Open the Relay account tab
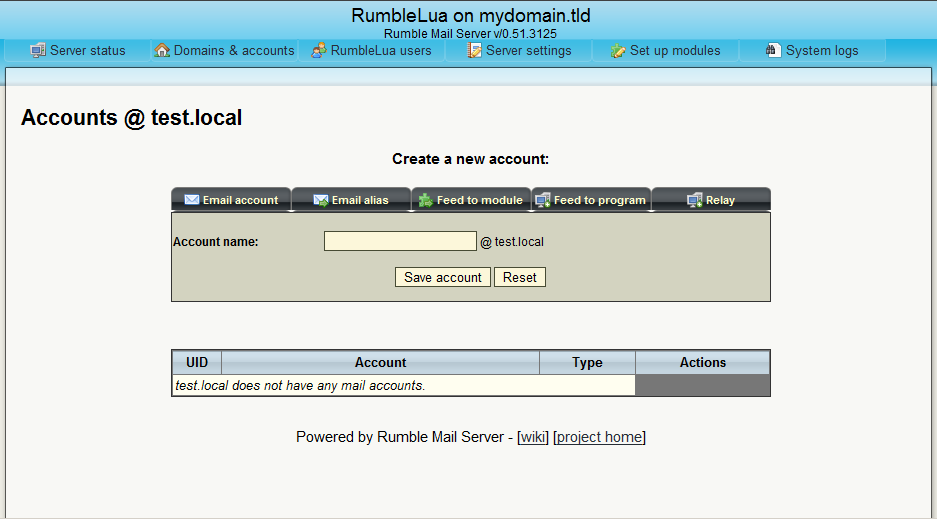Screen dimensions: 937x519 click(719, 200)
